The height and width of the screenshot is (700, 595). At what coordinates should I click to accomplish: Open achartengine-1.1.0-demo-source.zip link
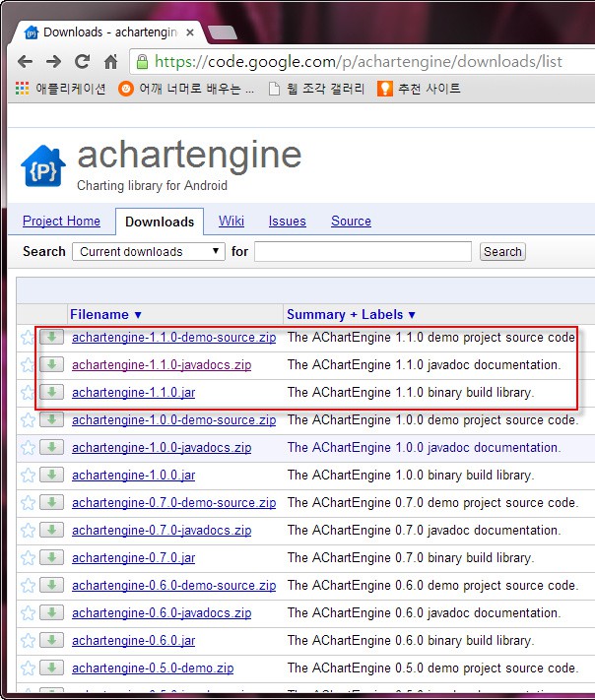173,338
